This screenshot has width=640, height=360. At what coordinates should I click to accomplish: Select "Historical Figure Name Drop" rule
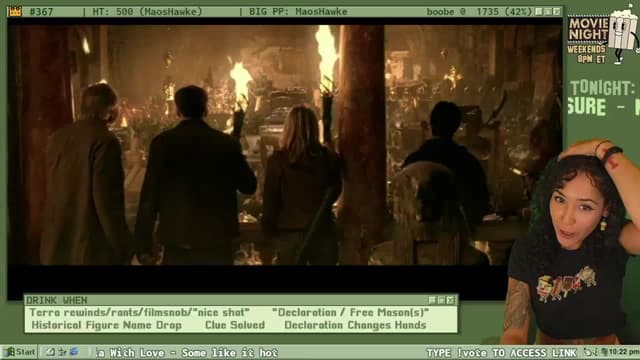(107, 325)
